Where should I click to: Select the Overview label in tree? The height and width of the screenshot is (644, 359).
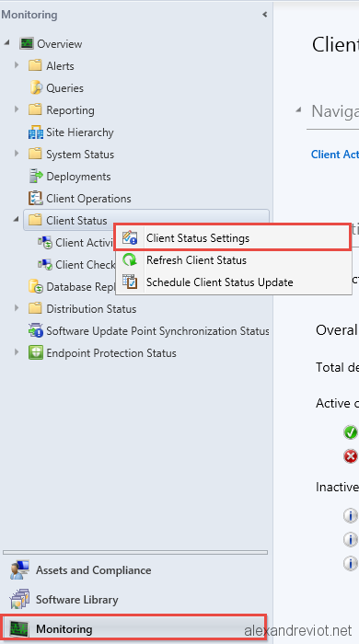tap(60, 44)
